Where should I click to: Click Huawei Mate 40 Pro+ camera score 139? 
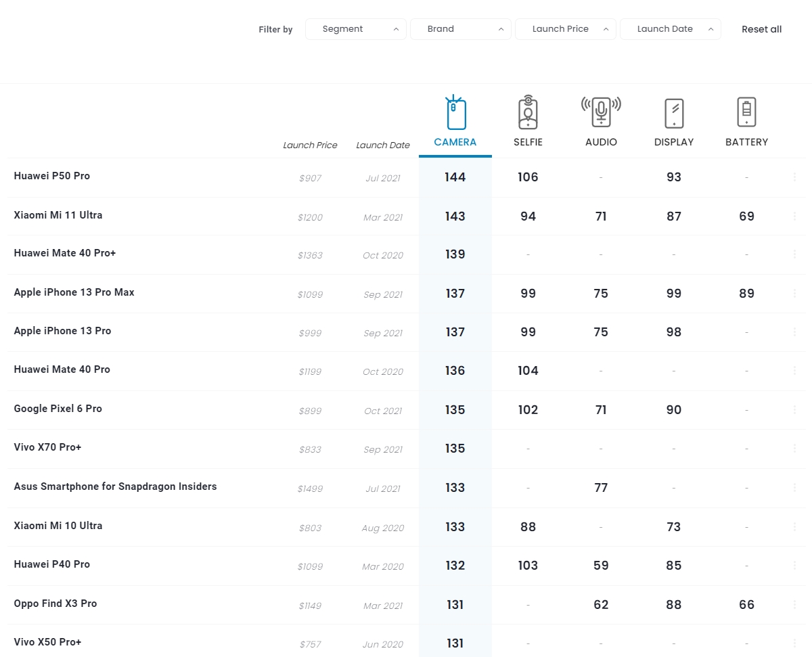click(x=455, y=254)
